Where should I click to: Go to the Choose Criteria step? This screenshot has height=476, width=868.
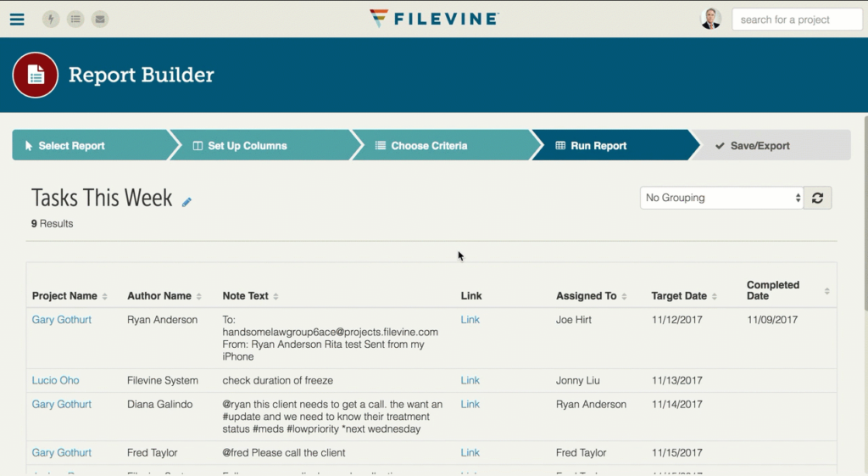point(441,145)
